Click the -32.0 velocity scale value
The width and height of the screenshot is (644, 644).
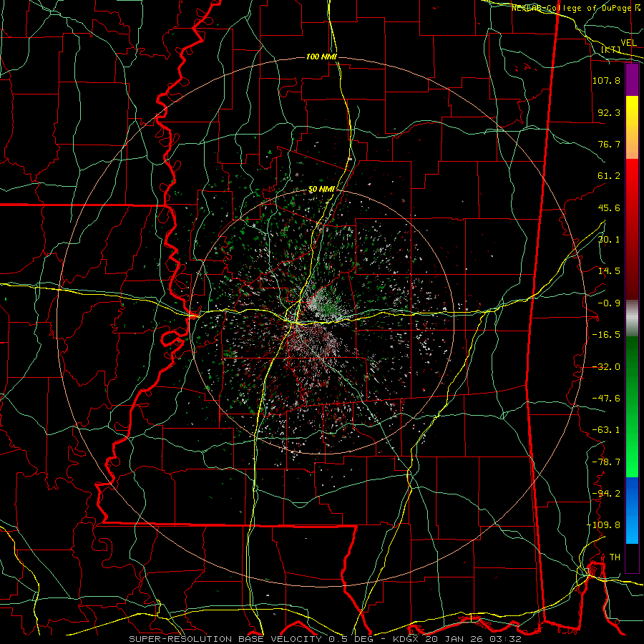(x=606, y=367)
